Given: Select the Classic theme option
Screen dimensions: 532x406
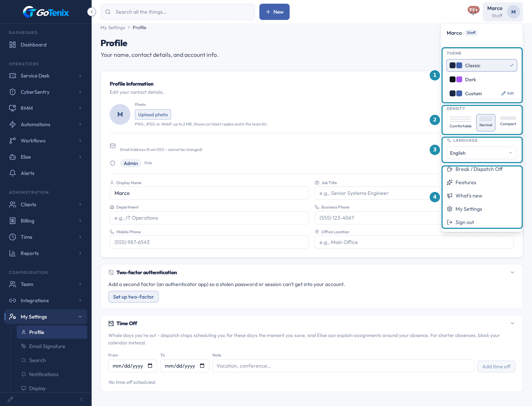Looking at the screenshot, I should (x=481, y=66).
